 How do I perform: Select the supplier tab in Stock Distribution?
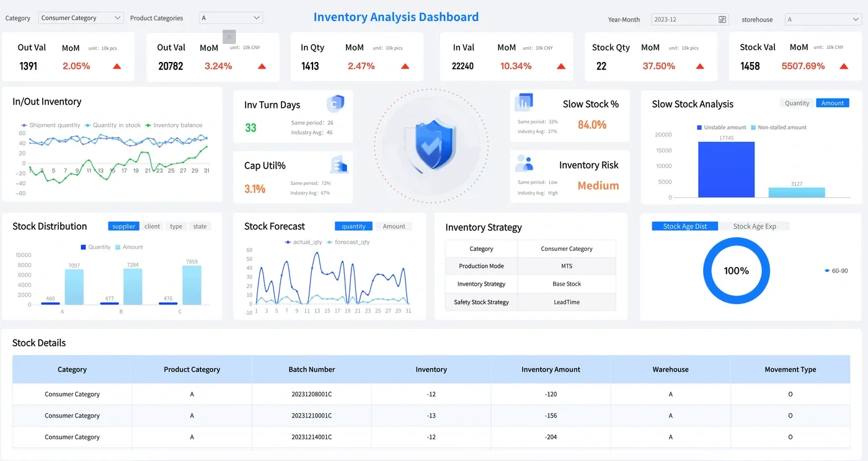(x=123, y=226)
